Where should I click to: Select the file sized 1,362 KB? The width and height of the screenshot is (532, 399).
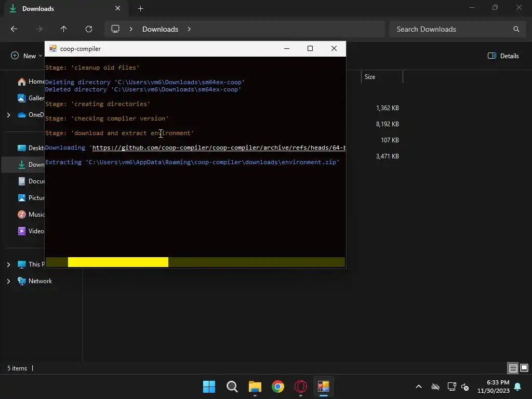pyautogui.click(x=388, y=108)
